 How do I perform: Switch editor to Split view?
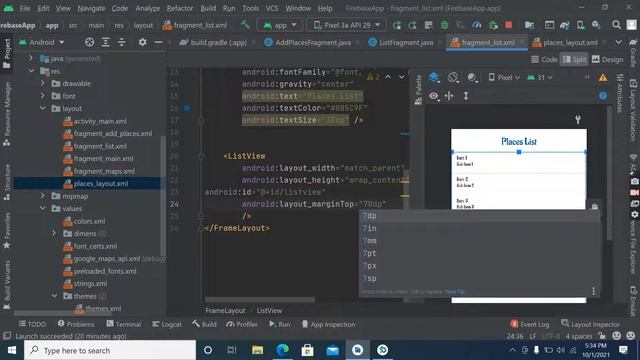(574, 60)
